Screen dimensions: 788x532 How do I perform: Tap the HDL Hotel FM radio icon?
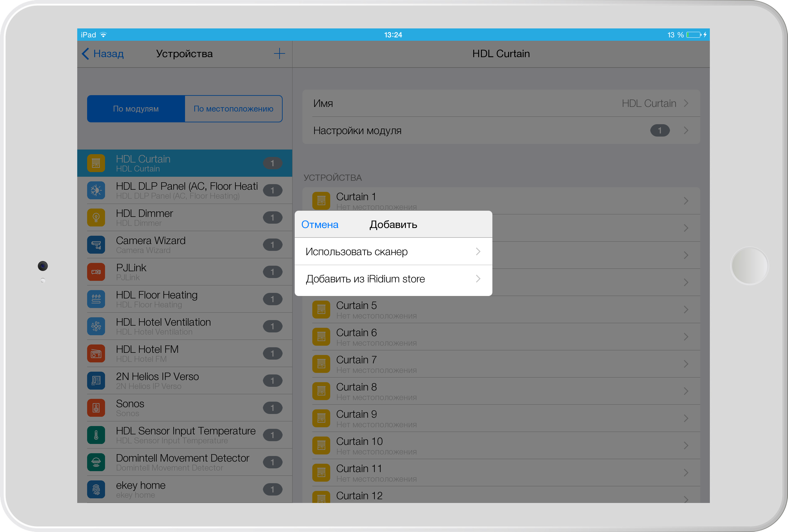click(96, 354)
